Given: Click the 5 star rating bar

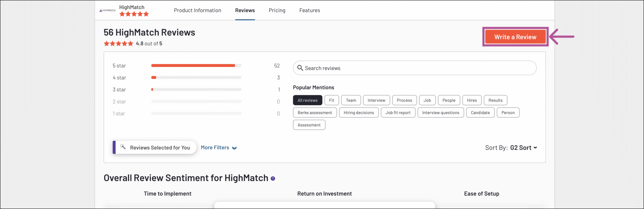Looking at the screenshot, I should click(x=196, y=65).
